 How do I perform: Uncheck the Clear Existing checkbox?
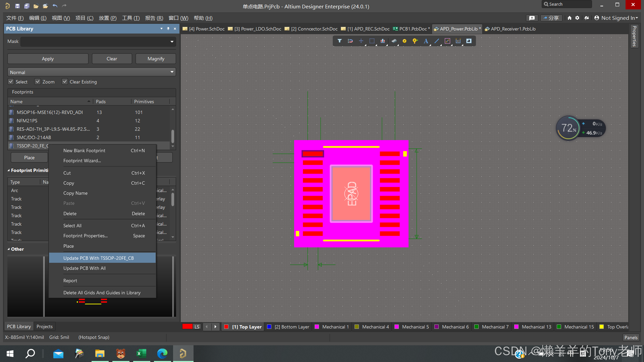[x=65, y=81]
